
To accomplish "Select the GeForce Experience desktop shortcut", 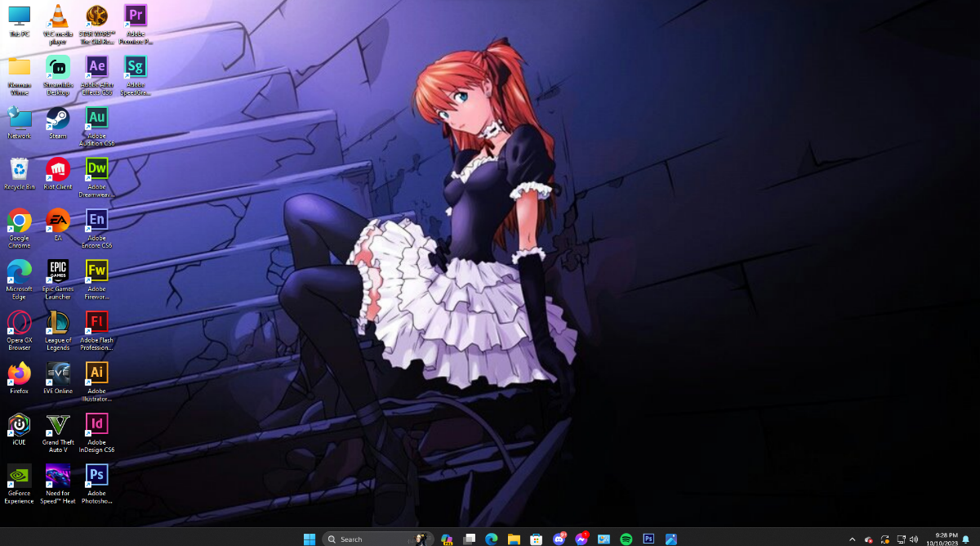I will [x=19, y=475].
